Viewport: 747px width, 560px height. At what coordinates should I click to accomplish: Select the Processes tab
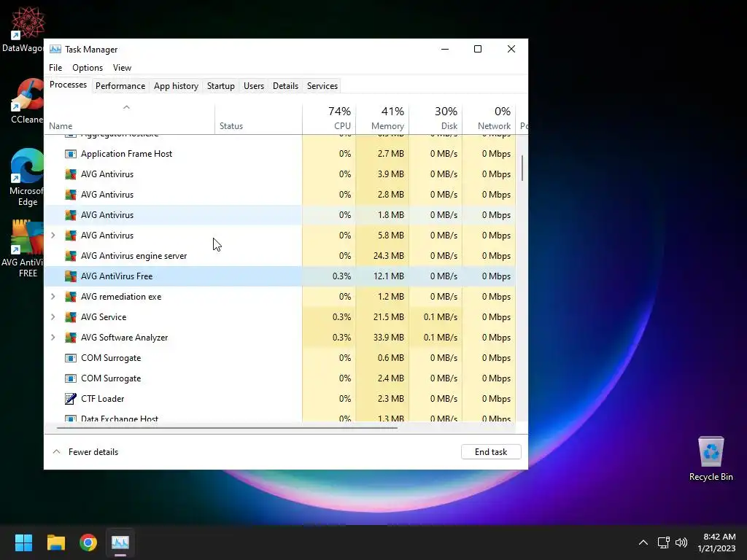(68, 85)
